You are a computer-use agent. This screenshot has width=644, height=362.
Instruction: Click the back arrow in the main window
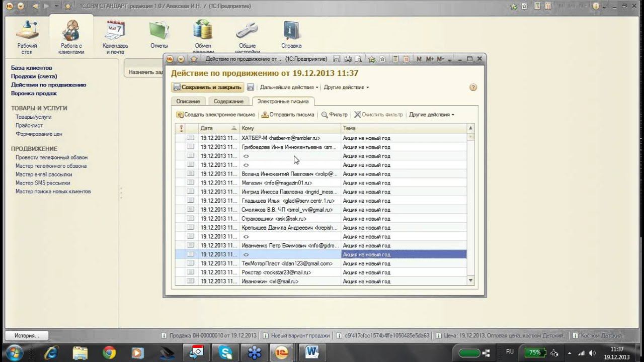point(36,6)
